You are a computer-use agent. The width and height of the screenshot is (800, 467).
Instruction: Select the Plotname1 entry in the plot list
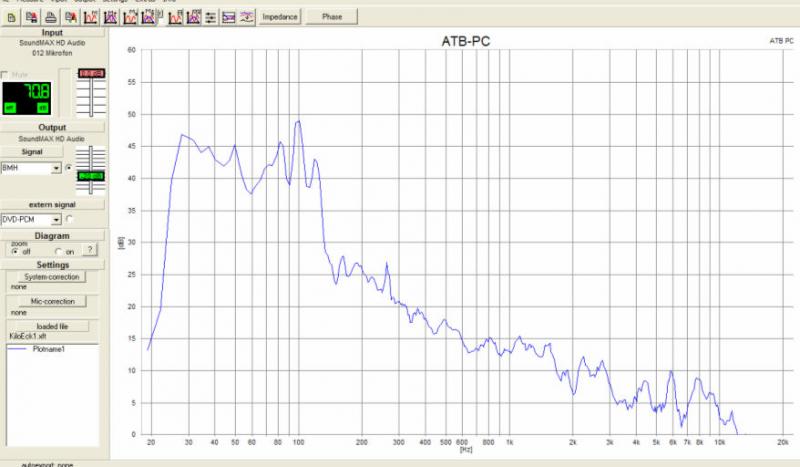[48, 348]
